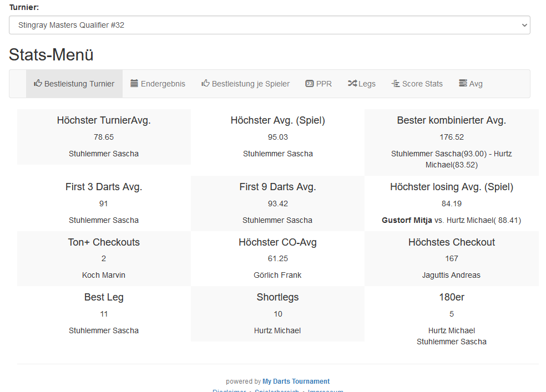The width and height of the screenshot is (546, 392).
Task: Click thumbs-up icon beside Bestleistung je Spieler
Action: click(205, 83)
